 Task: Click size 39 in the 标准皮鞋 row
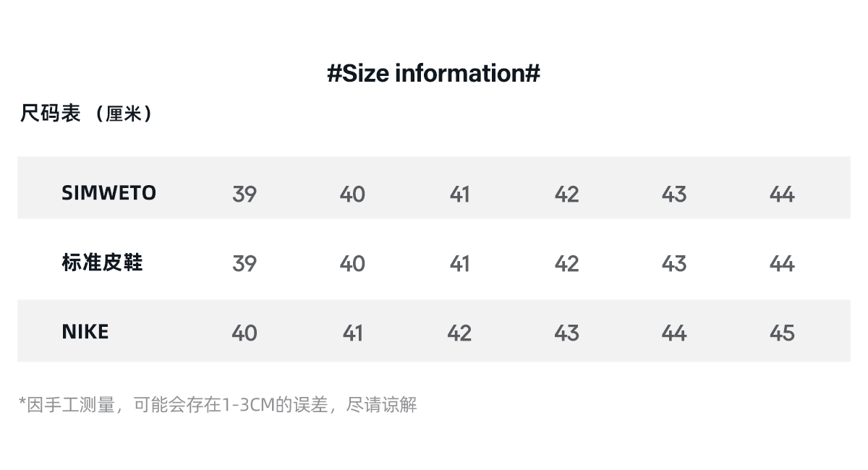coord(244,263)
